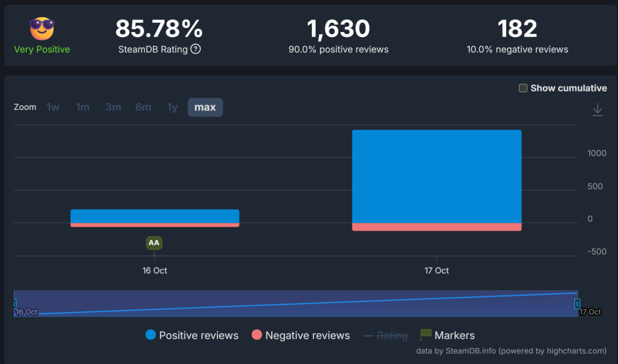Click the 85.78% rating value

click(159, 29)
